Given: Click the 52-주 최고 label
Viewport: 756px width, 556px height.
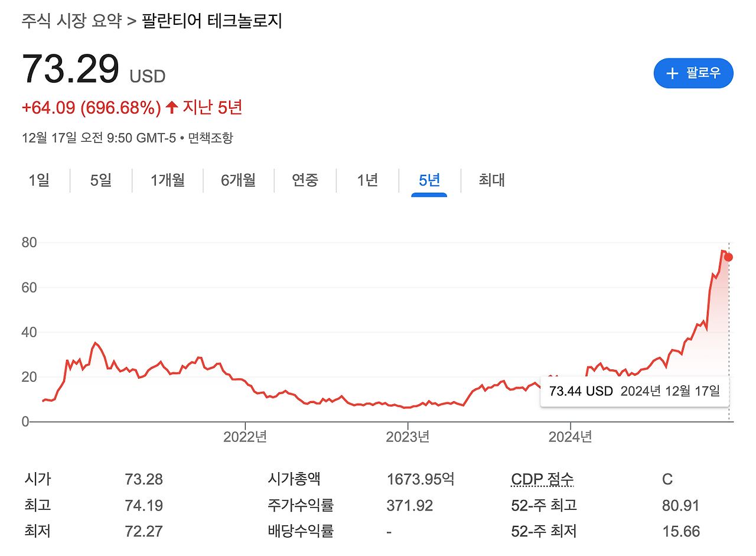Looking at the screenshot, I should [x=544, y=506].
